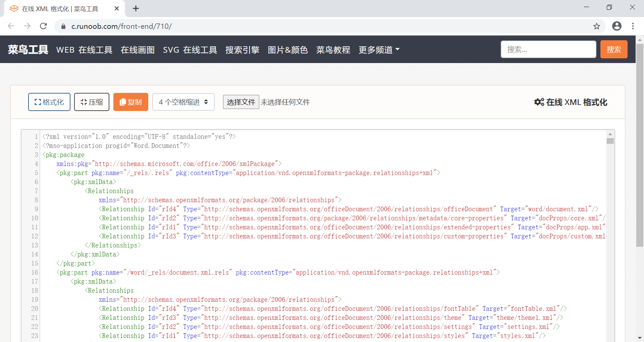Click the 格式化 format button
The width and height of the screenshot is (644, 342).
[49, 102]
